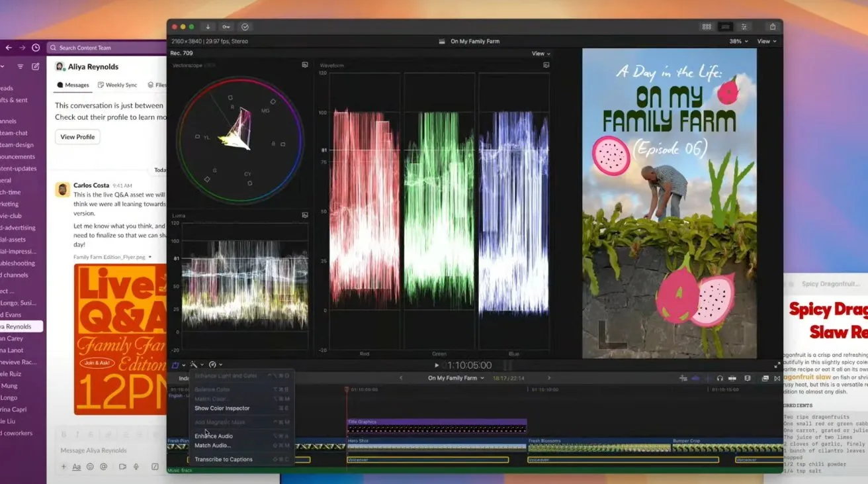Image resolution: width=868 pixels, height=484 pixels.
Task: Click the playhead marker at the top of the timeline ruler
Action: [x=347, y=389]
